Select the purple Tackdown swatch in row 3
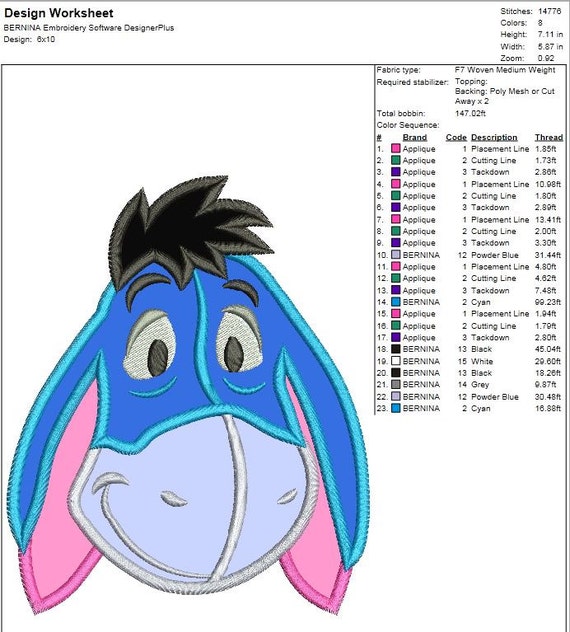The width and height of the screenshot is (570, 632). (396, 172)
